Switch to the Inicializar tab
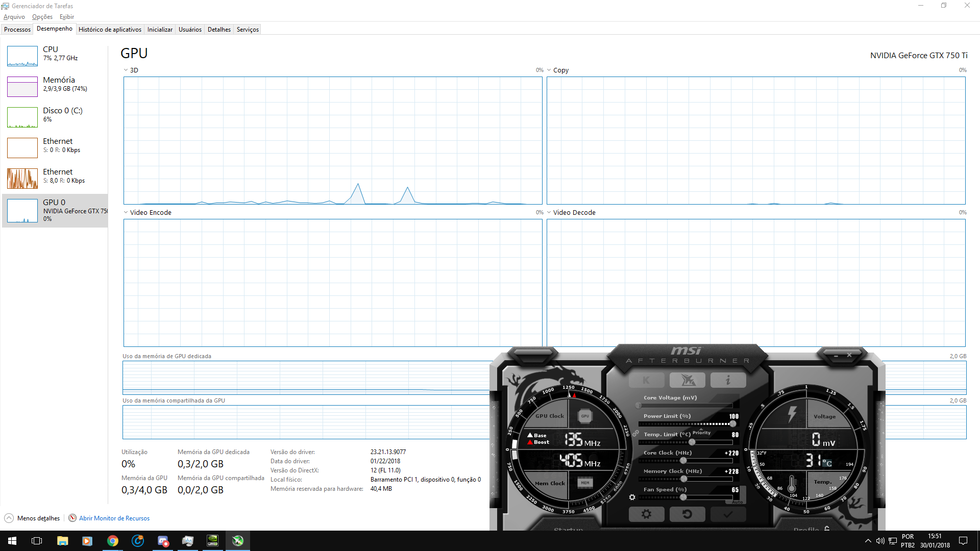 coord(160,30)
